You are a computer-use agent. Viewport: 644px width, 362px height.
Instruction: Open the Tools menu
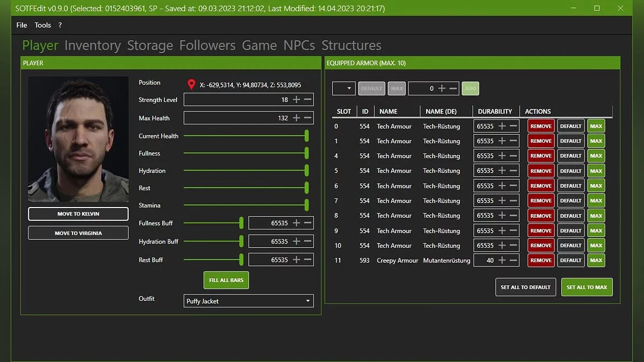point(42,25)
